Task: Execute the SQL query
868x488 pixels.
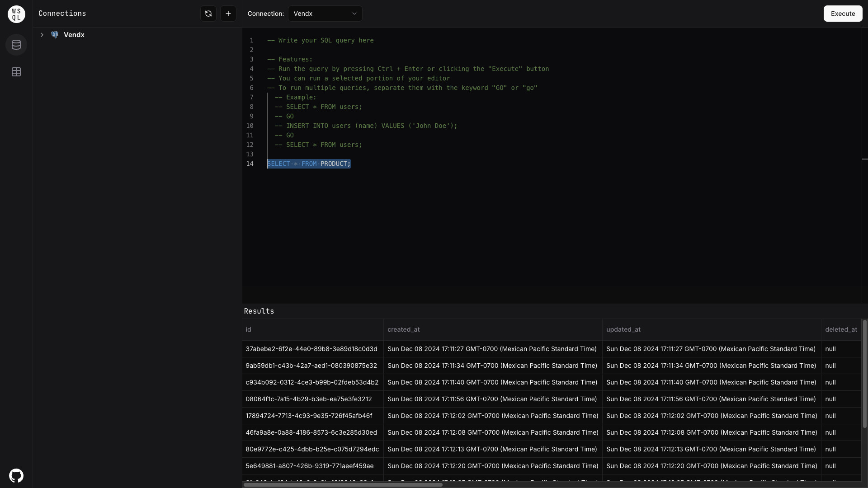Action: click(843, 14)
